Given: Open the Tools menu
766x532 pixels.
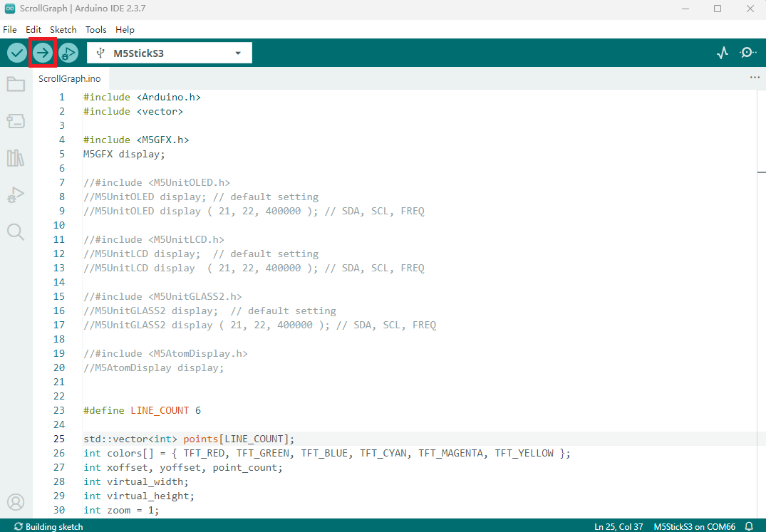Looking at the screenshot, I should [95, 30].
